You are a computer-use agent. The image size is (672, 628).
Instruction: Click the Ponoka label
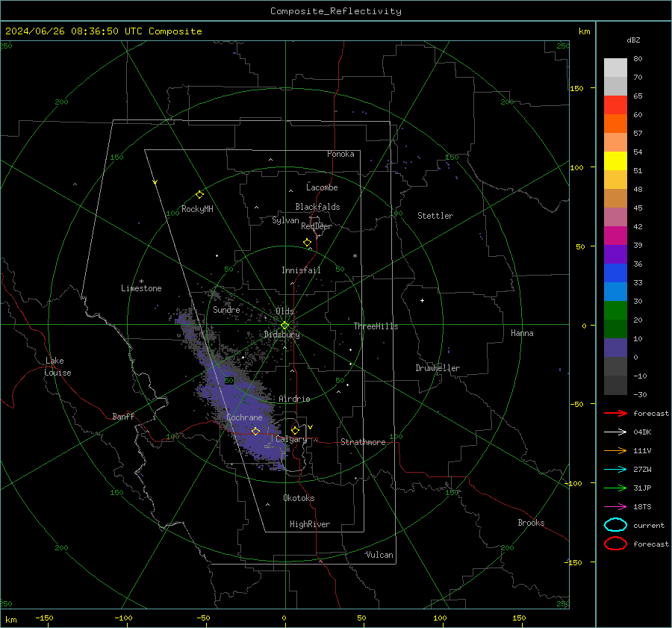coord(340,154)
